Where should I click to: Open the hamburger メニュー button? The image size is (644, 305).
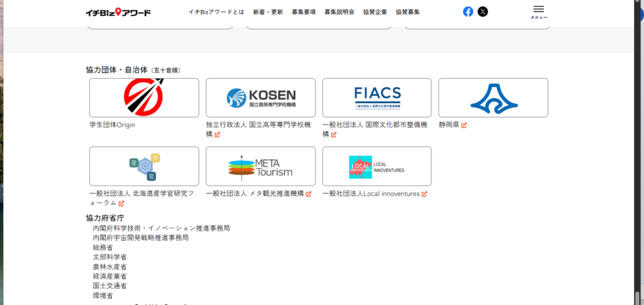pos(538,13)
